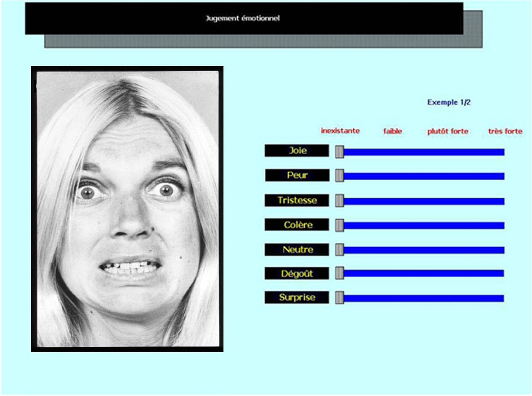The width and height of the screenshot is (532, 396).
Task: Click the 'Jugement émotionnel' title bar
Action: point(244,18)
